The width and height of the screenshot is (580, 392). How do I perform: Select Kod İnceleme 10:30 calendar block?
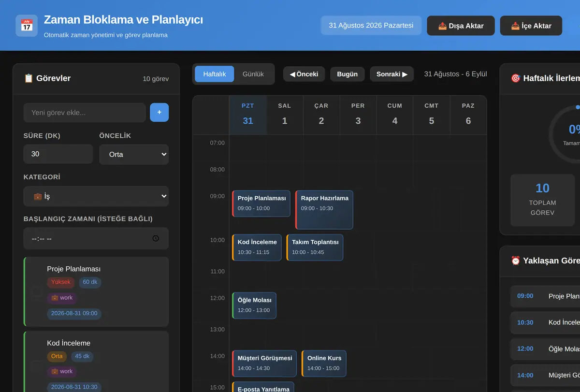(x=257, y=247)
